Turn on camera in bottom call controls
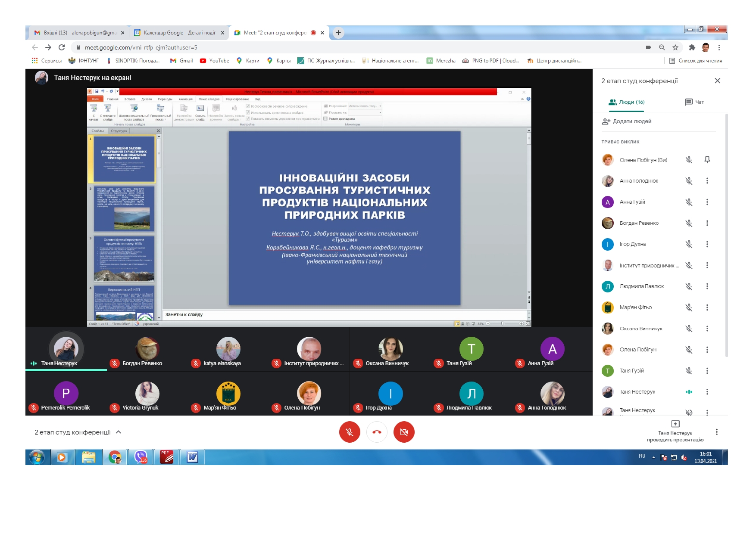Screen dimensions: 756x534 404,432
